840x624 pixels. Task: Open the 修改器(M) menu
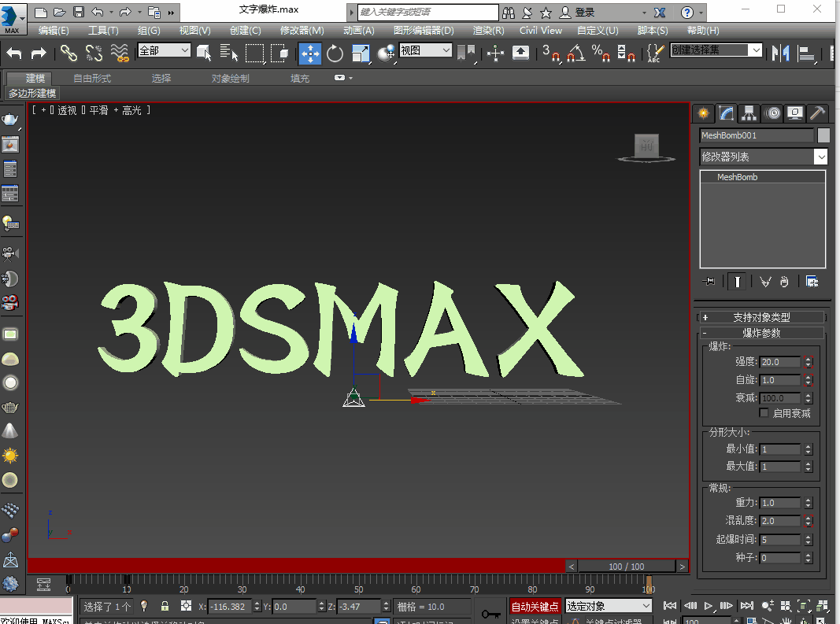tap(302, 31)
